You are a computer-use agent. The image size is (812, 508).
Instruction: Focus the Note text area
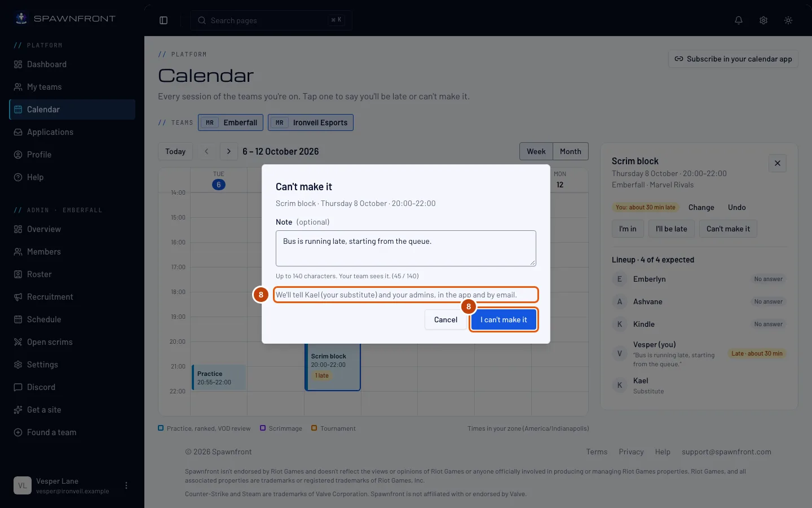406,248
